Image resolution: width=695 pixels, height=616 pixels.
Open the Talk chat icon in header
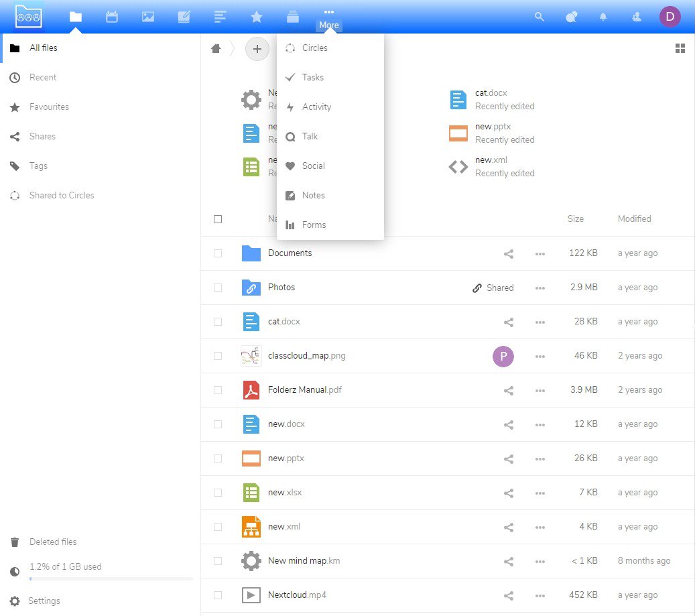coord(572,17)
